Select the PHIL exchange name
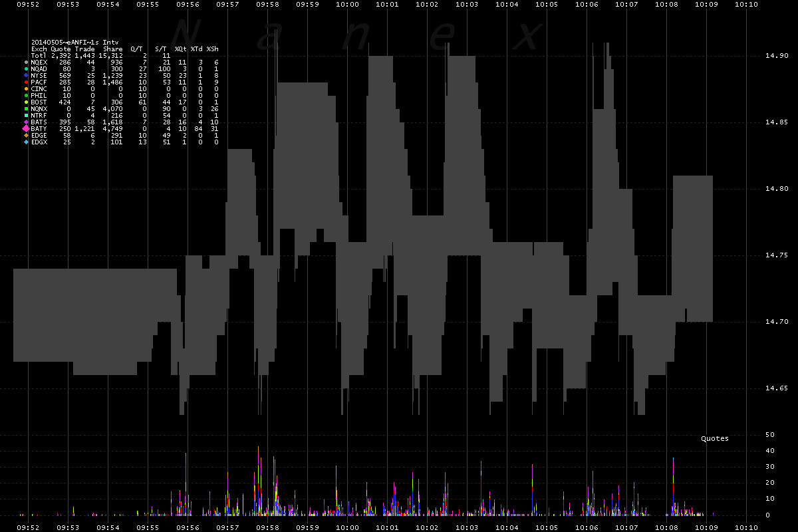The width and height of the screenshot is (798, 532). tap(39, 95)
